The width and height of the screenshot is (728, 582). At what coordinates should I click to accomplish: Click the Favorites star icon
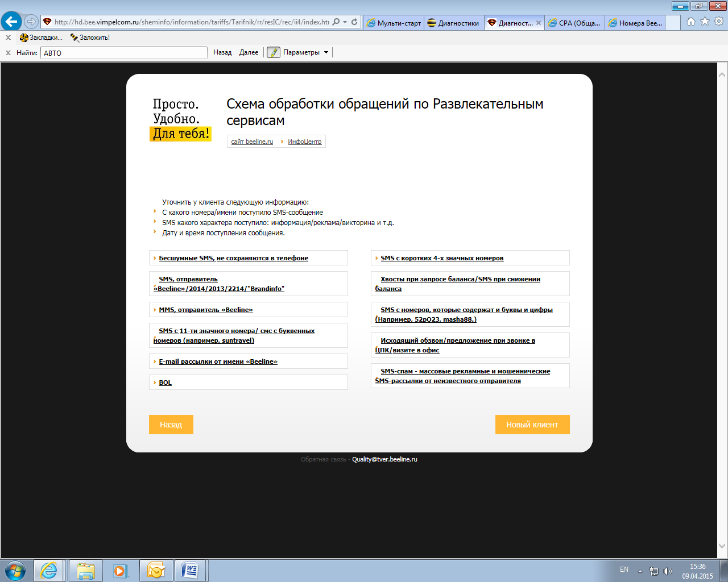pyautogui.click(x=705, y=22)
